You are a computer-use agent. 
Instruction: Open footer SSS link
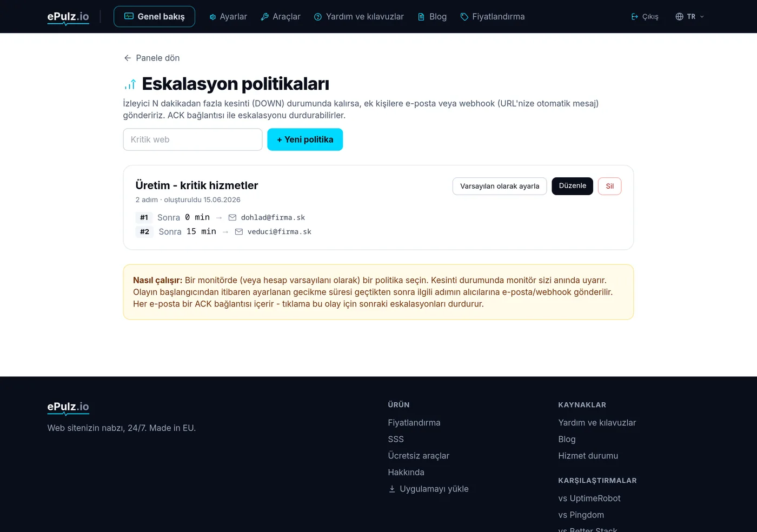point(396,439)
